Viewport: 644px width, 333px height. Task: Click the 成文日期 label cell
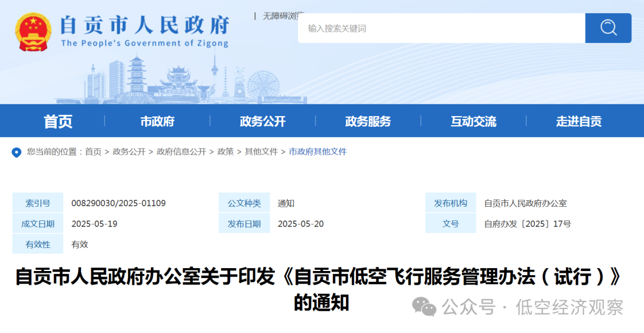pos(38,223)
